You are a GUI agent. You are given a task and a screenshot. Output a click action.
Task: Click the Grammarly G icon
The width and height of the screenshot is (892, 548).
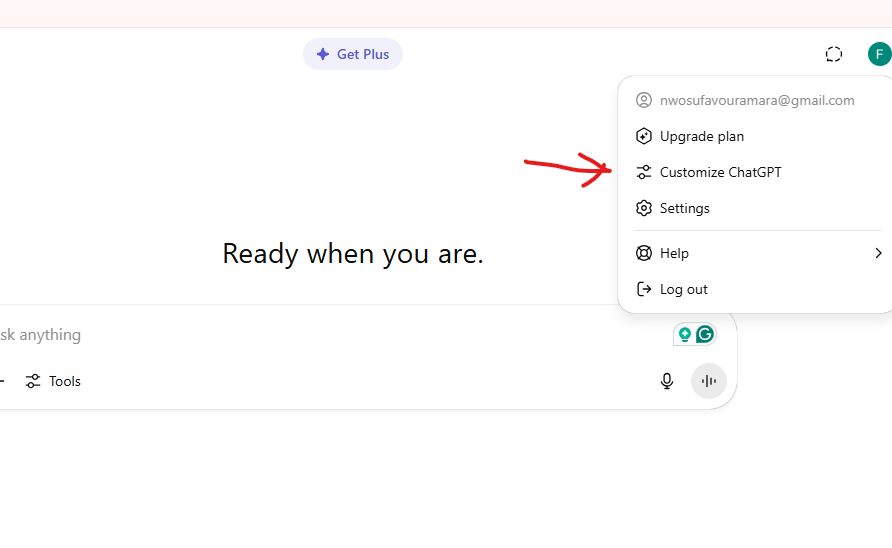tap(705, 334)
